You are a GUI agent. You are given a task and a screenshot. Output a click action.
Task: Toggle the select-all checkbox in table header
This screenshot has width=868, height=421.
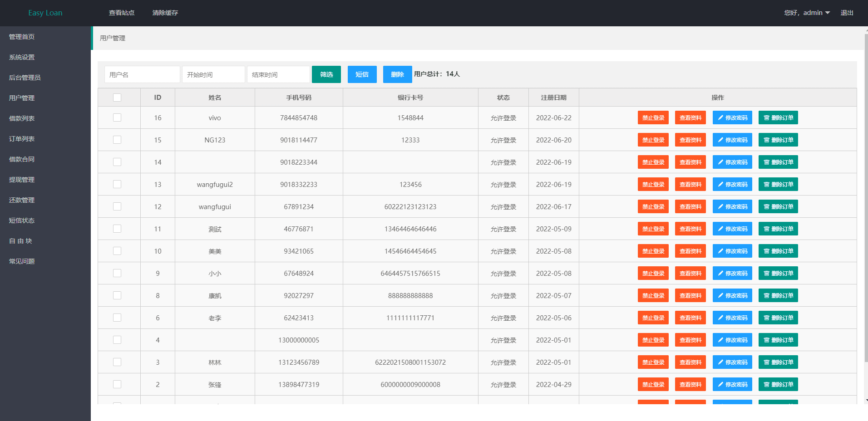[117, 98]
